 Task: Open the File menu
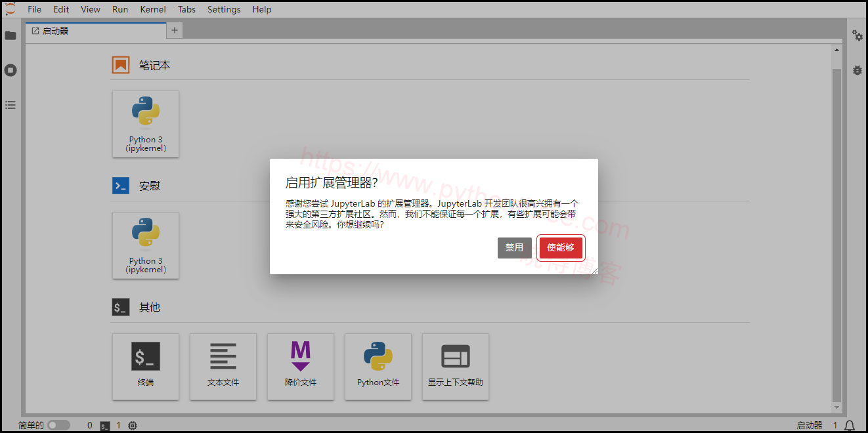point(34,9)
